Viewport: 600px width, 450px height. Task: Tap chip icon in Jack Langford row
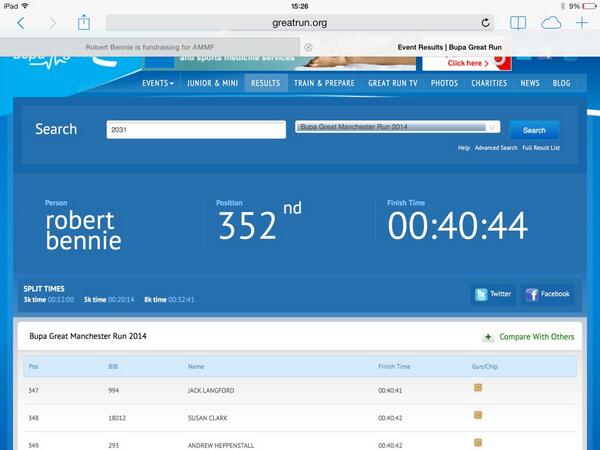(x=478, y=388)
